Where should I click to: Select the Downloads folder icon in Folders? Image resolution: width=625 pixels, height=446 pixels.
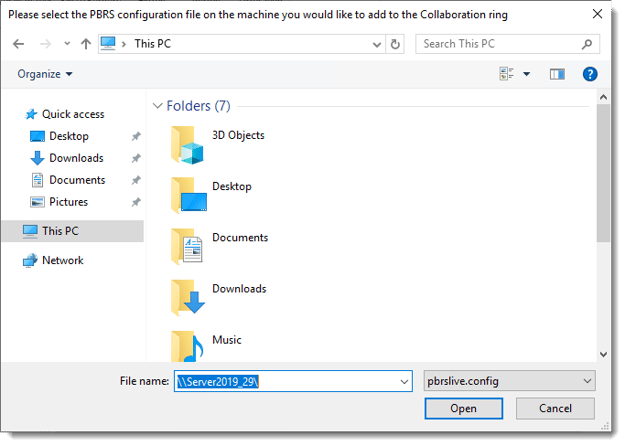coord(188,297)
